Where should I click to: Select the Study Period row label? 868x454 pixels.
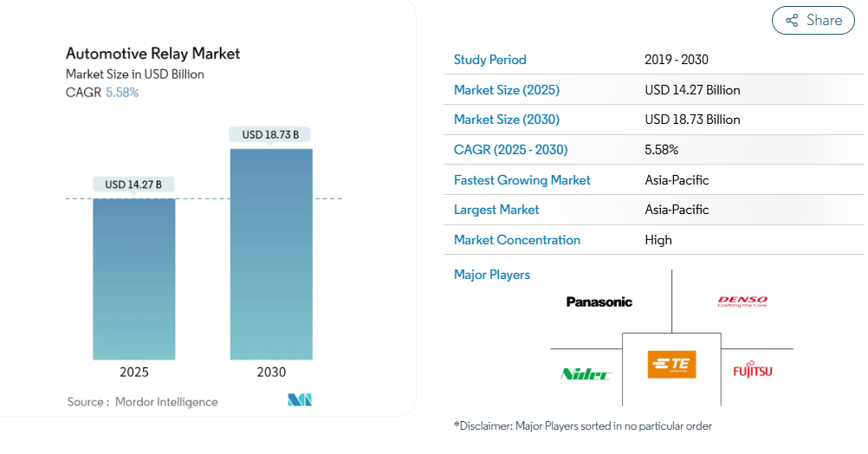click(489, 60)
